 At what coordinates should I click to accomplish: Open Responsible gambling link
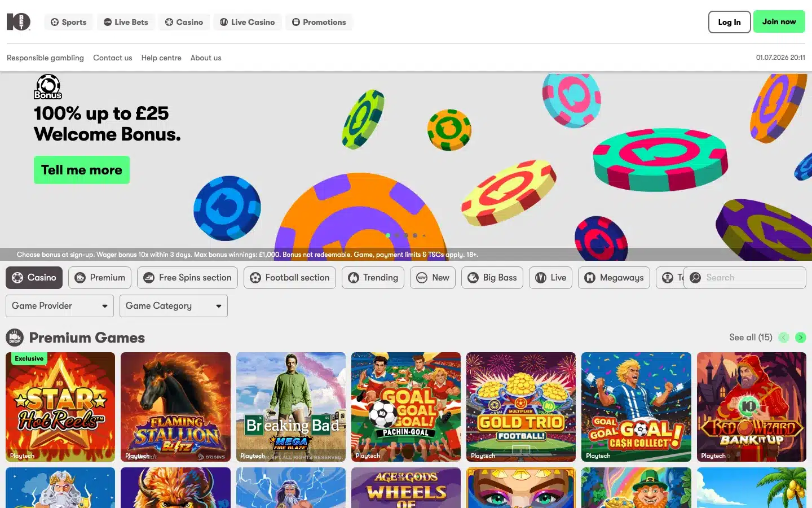click(x=45, y=58)
